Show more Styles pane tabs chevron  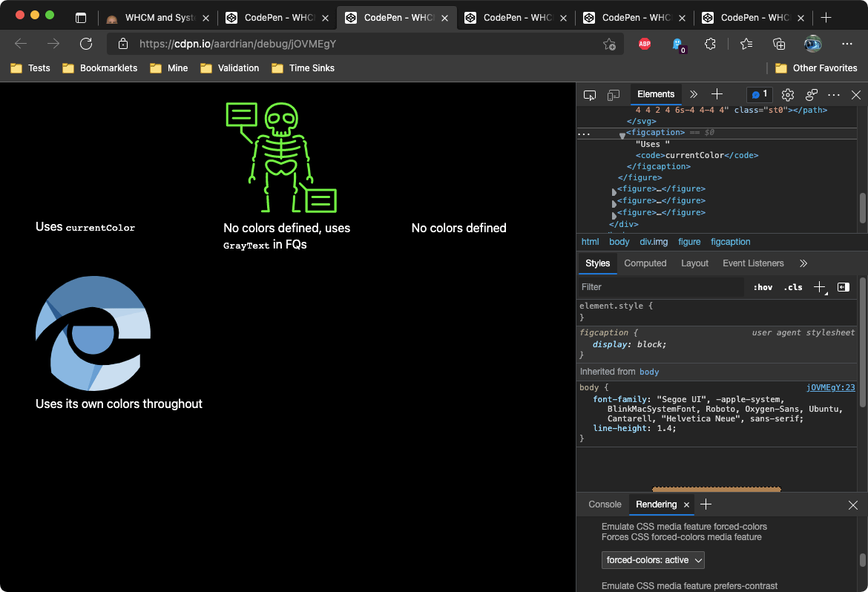pos(803,263)
